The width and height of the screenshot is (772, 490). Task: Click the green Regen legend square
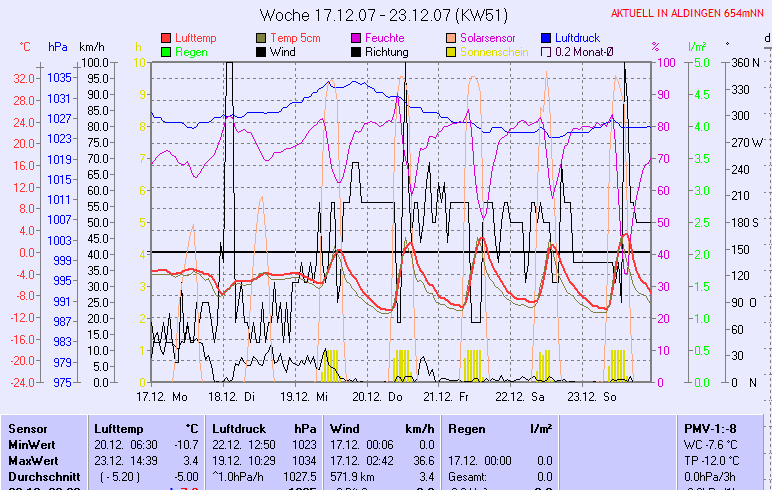[166, 52]
